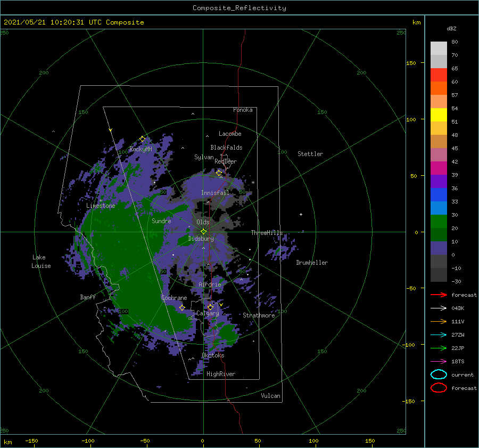Click the Didsbury city label
The width and height of the screenshot is (479, 448).
coord(201,239)
